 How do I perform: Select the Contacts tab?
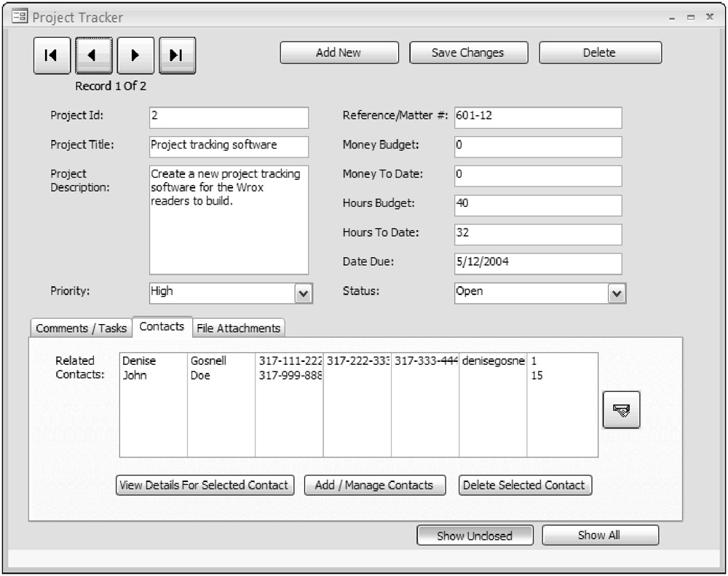tap(162, 326)
